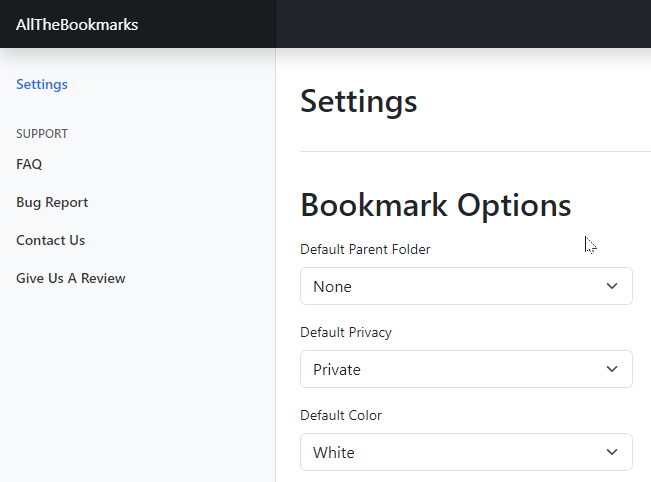The image size is (651, 482).
Task: Open the Default Privacy dropdown showing Private
Action: (466, 369)
